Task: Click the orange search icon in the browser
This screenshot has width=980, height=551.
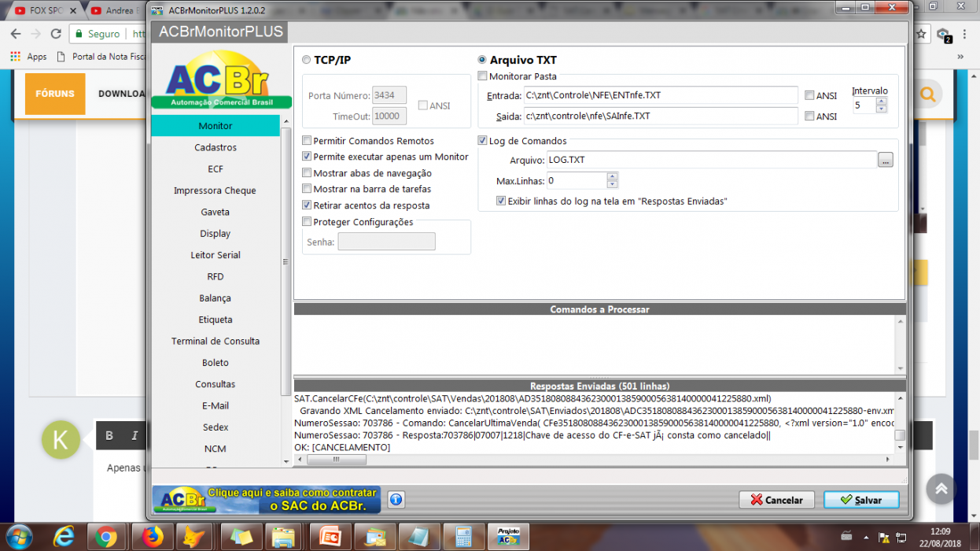Action: (x=927, y=94)
